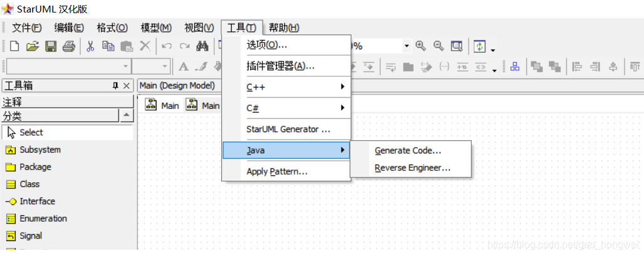Screen dimensions: 644x256
Task: Collapse the 分类 toolbox section arrow
Action: click(127, 116)
